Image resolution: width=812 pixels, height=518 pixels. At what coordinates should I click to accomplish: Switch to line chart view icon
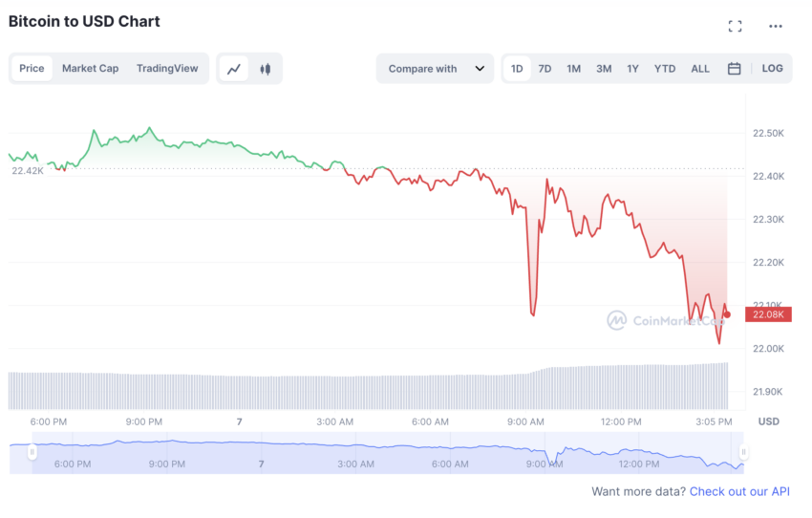(x=234, y=69)
